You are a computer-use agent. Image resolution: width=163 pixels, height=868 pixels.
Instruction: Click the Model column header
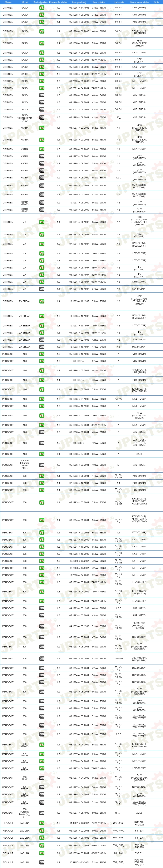[x=25, y=2]
